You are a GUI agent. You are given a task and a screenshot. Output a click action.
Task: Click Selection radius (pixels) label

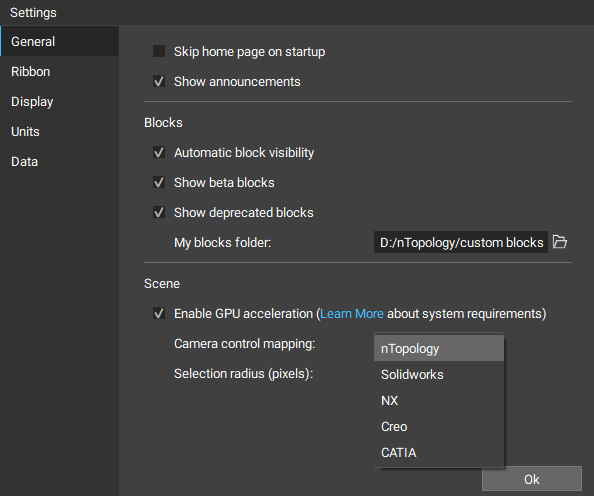244,374
